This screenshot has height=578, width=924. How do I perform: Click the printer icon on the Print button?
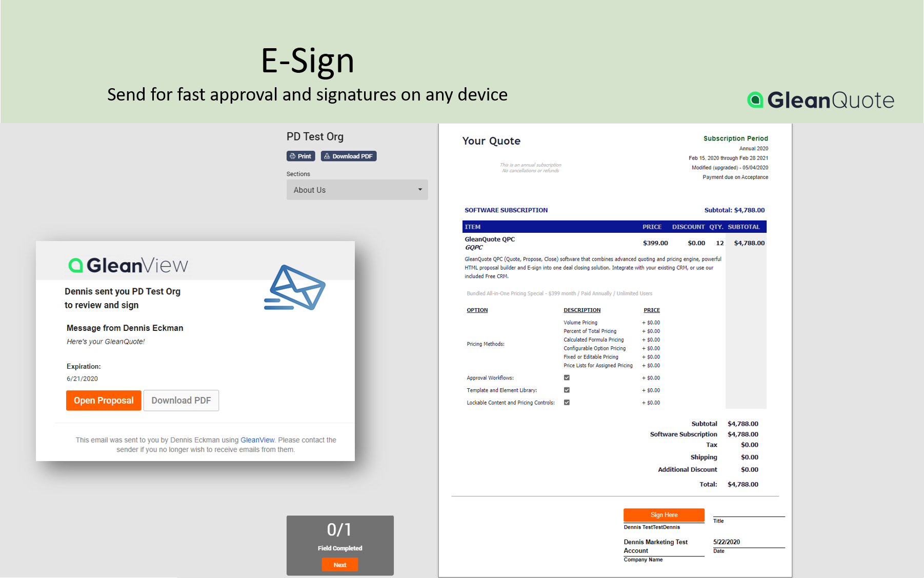pyautogui.click(x=293, y=156)
